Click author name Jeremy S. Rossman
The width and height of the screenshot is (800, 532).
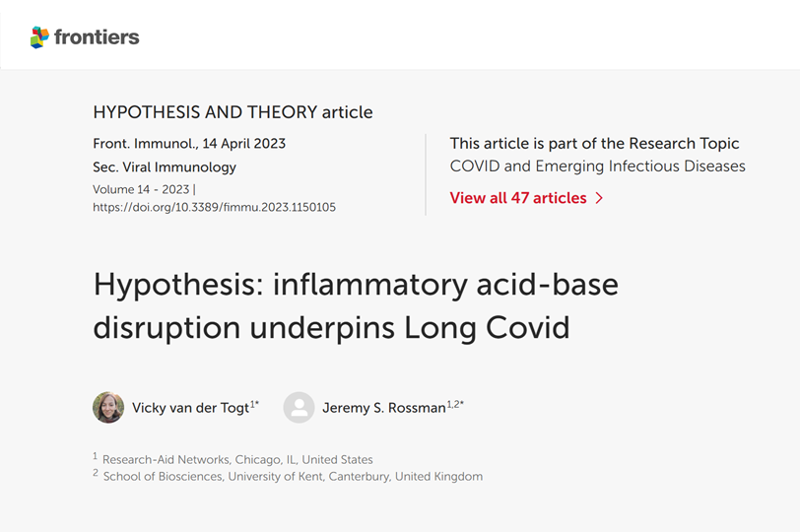383,408
